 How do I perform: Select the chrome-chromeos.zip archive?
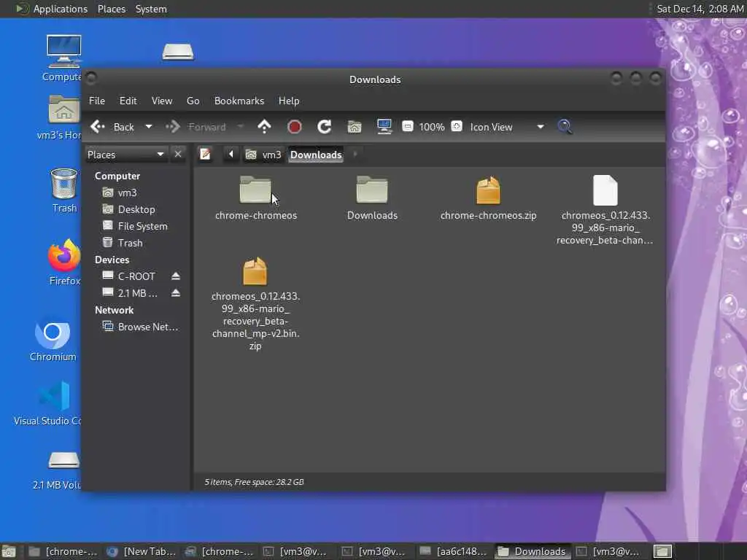[488, 198]
